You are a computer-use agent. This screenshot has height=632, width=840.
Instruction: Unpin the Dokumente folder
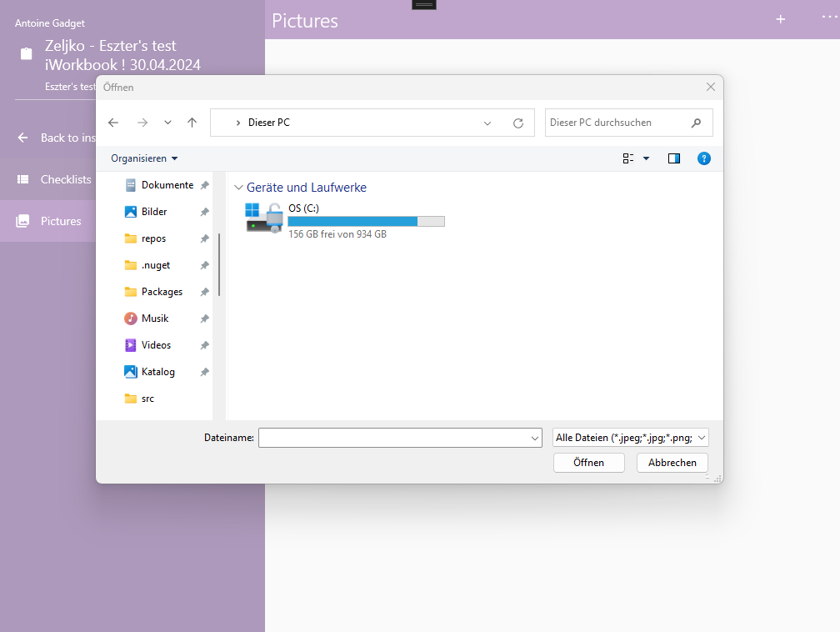(204, 184)
